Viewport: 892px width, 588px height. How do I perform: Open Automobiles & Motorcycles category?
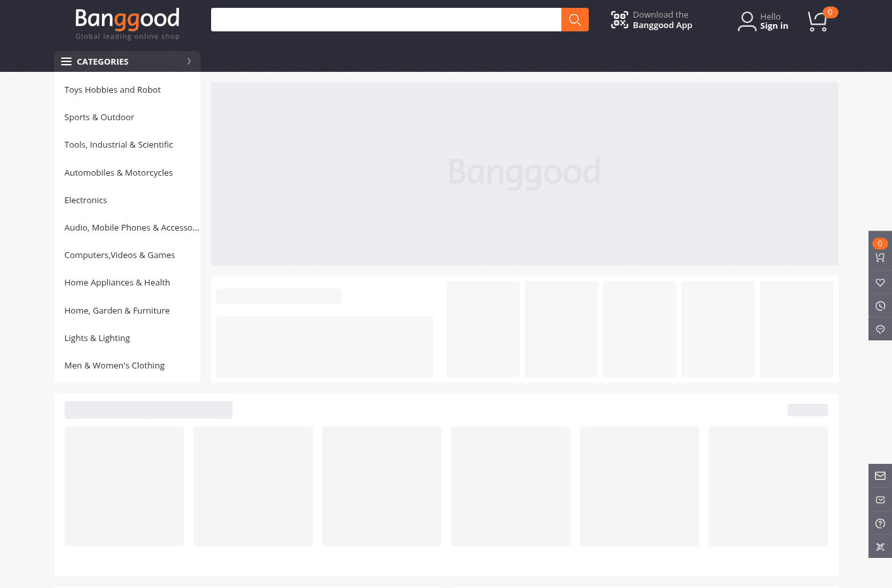[118, 172]
